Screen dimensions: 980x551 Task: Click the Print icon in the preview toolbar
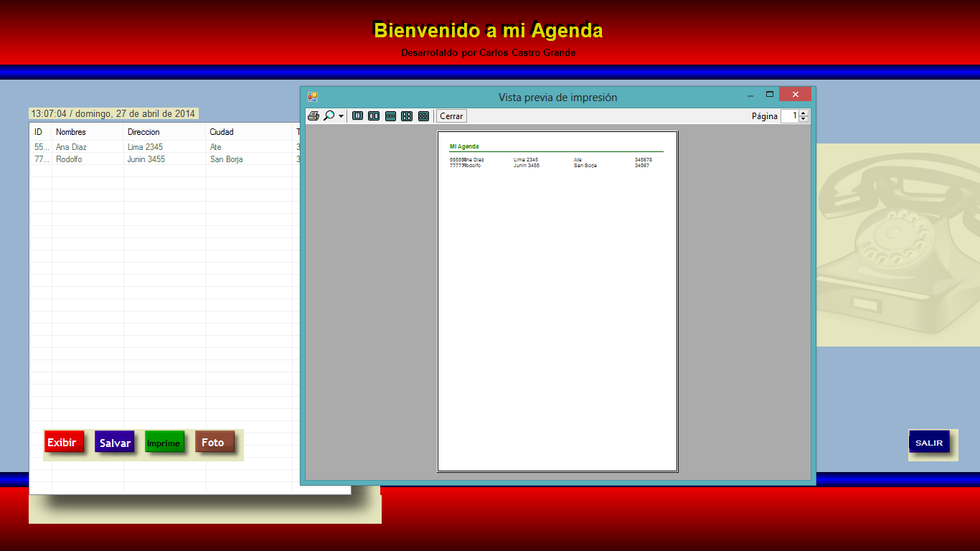point(314,116)
